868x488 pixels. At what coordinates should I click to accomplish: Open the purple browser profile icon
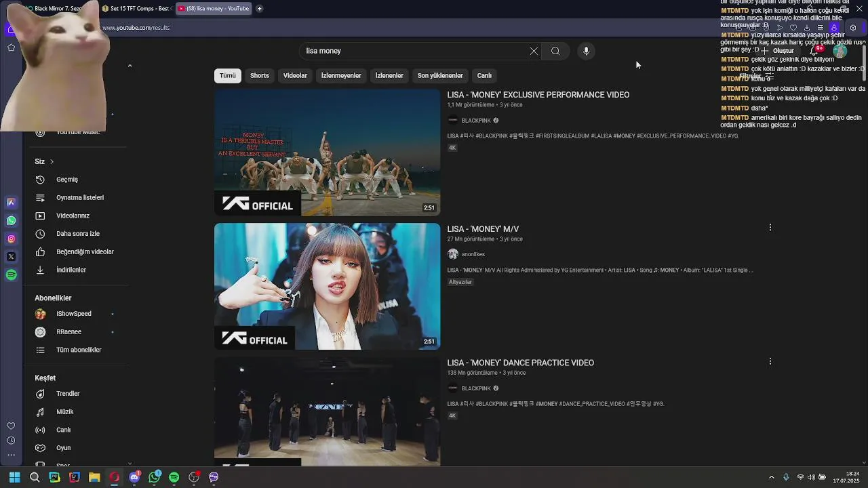point(834,28)
